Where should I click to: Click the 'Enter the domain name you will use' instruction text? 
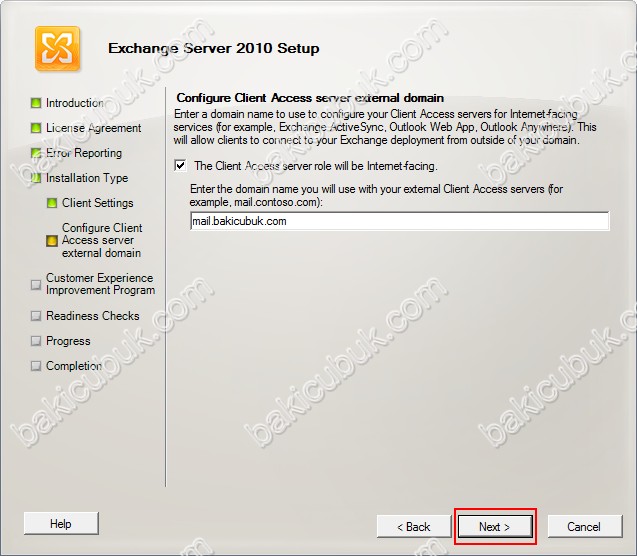376,195
